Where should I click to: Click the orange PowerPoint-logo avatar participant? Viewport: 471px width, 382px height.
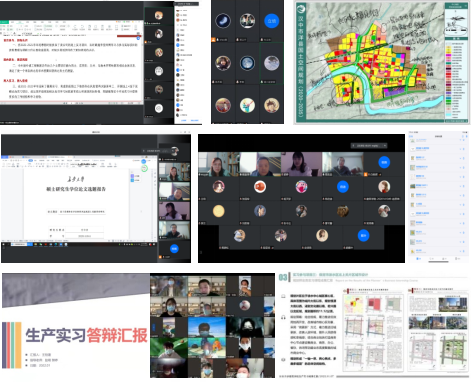click(x=260, y=187)
